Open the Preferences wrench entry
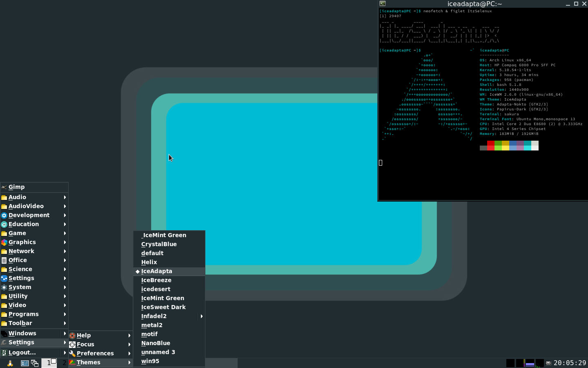 point(100,353)
